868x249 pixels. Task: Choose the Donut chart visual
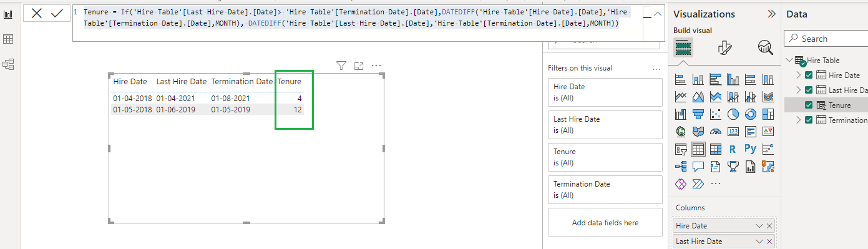tap(751, 114)
